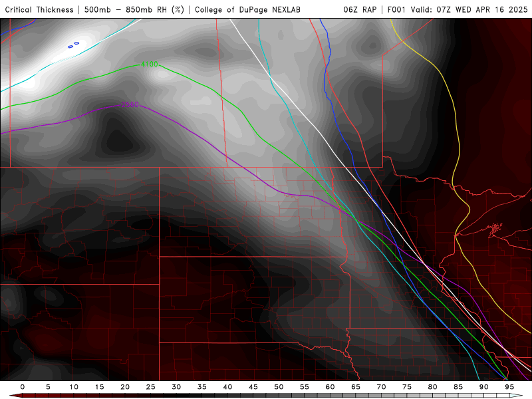Click the "Valid: 07Z WED APR 16 2025" text
The height and width of the screenshot is (399, 532).
point(469,9)
